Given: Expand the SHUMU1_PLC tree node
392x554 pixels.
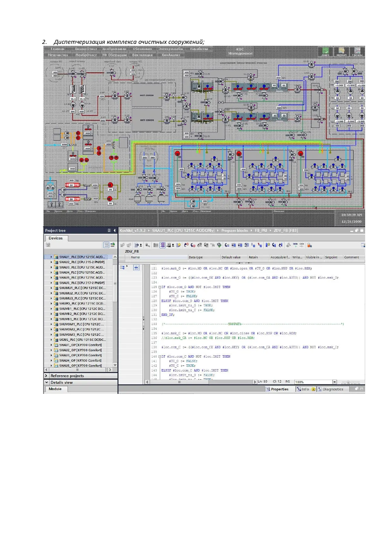Looking at the screenshot, I should click(x=51, y=288).
